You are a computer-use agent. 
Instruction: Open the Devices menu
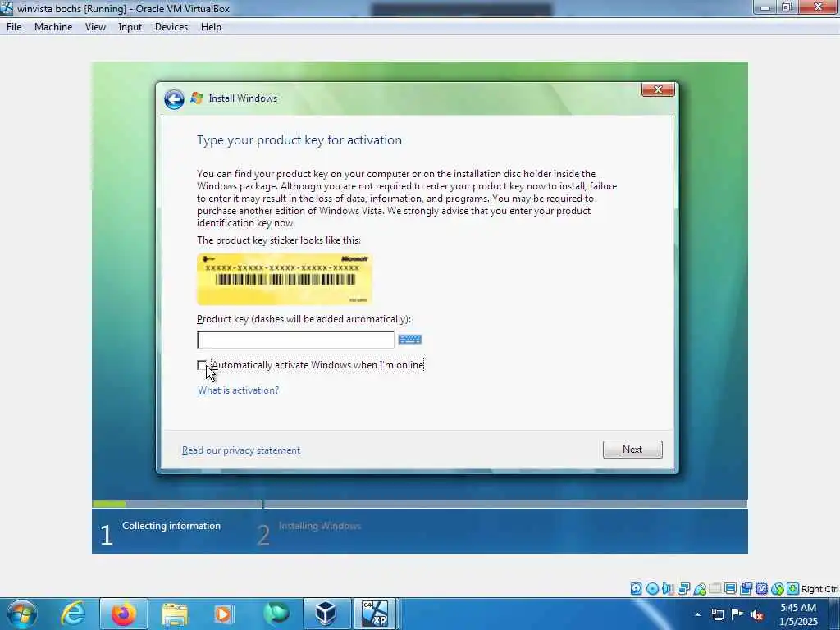pyautogui.click(x=171, y=27)
